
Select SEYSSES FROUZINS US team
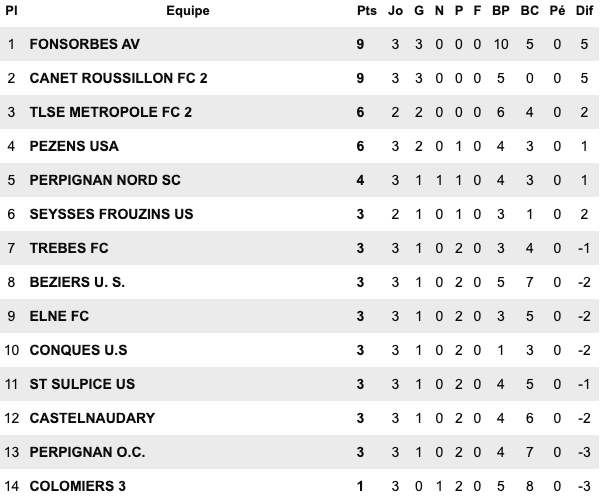coord(111,214)
